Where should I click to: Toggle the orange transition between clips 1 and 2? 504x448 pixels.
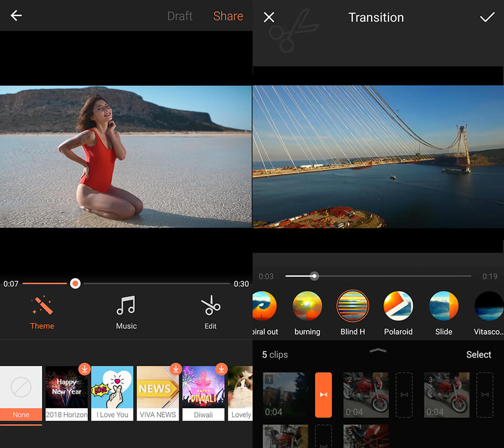pos(323,395)
